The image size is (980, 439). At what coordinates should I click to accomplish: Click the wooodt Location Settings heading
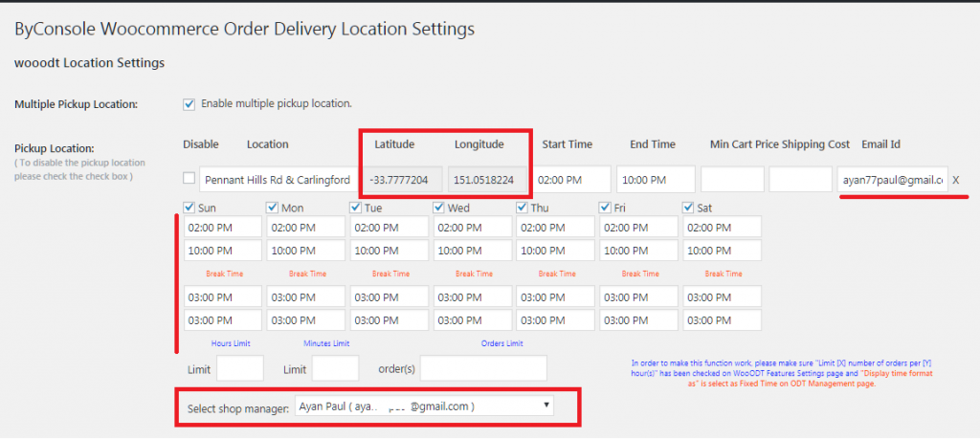coord(89,63)
